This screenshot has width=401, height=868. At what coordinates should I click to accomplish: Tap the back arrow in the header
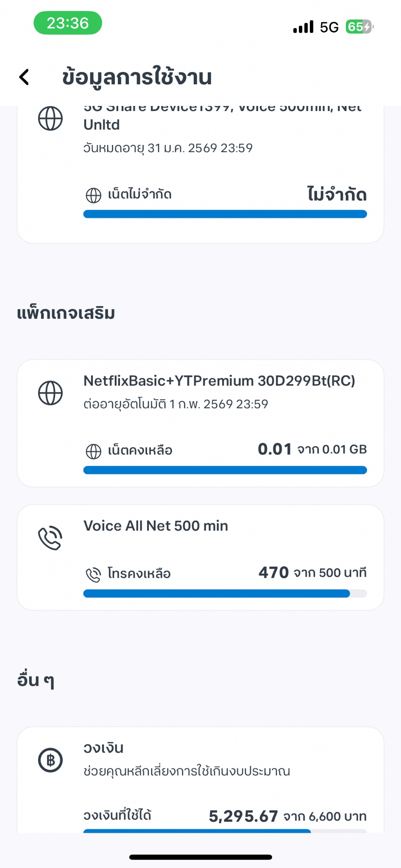click(25, 77)
